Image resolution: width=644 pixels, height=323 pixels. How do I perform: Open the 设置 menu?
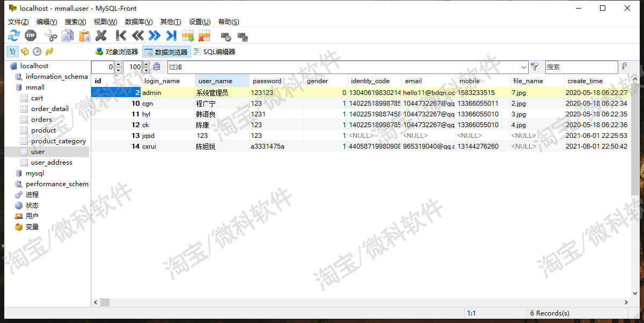pos(199,22)
